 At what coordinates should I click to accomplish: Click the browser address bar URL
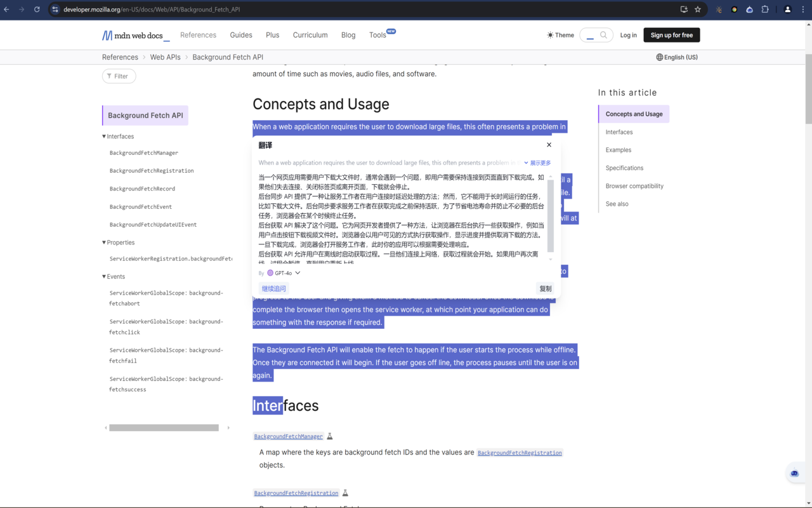tap(152, 10)
